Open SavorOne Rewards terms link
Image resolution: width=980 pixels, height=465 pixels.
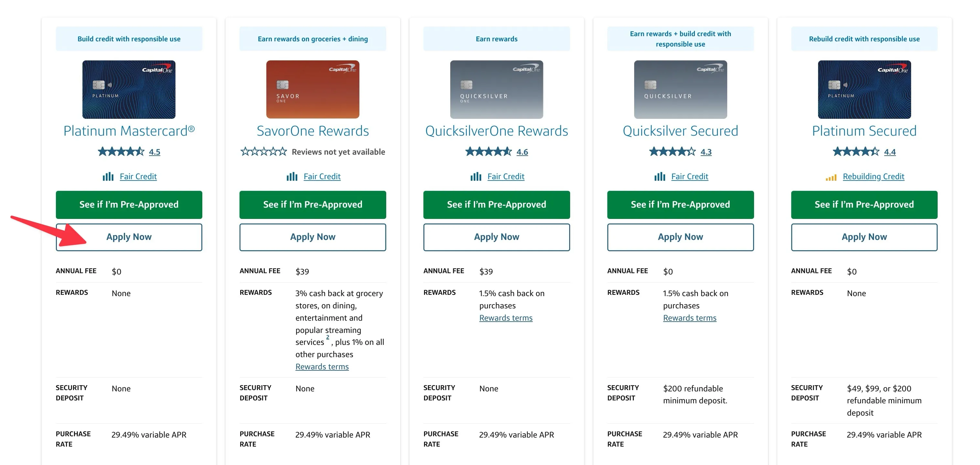[x=322, y=367]
